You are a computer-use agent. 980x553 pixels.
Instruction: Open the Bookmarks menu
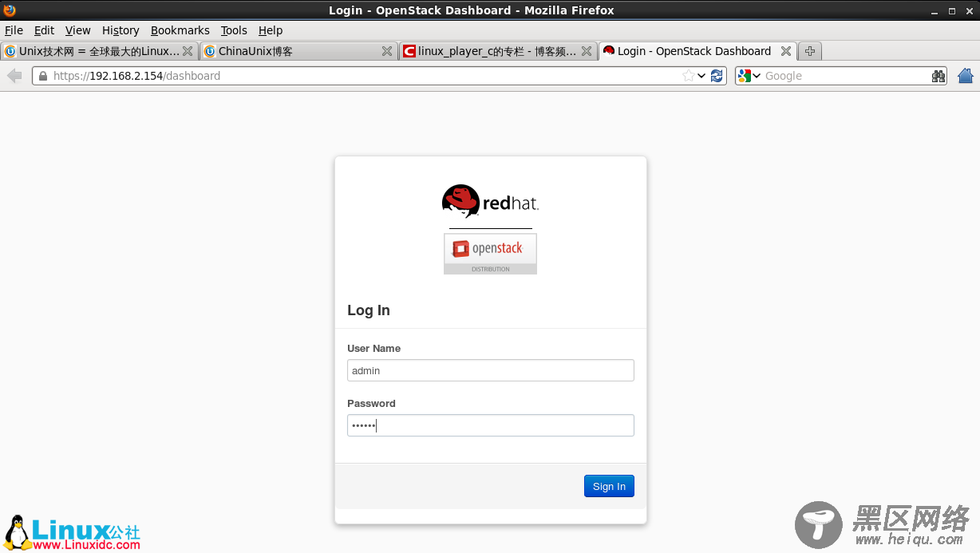coord(180,30)
